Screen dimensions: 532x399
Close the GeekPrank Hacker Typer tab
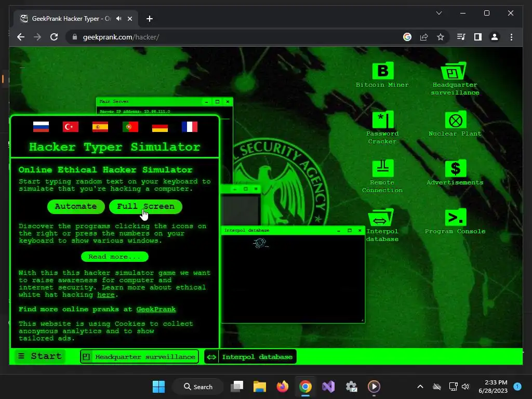point(130,19)
